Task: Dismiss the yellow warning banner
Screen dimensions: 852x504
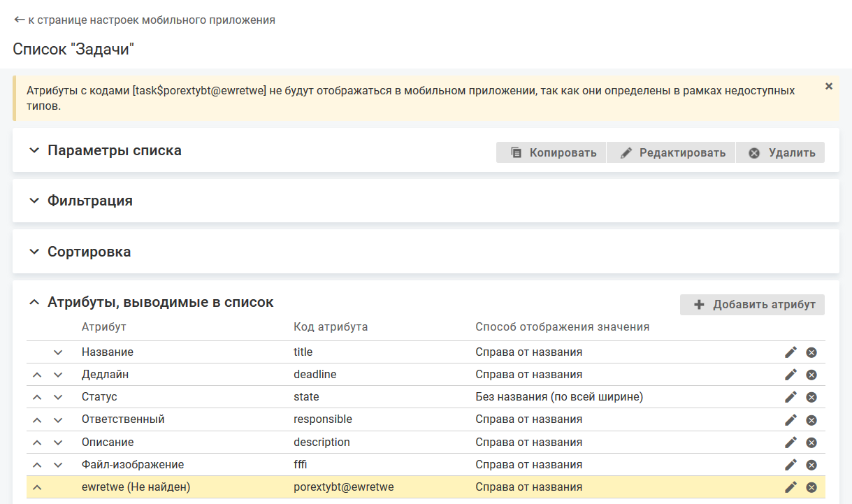Action: tap(829, 86)
